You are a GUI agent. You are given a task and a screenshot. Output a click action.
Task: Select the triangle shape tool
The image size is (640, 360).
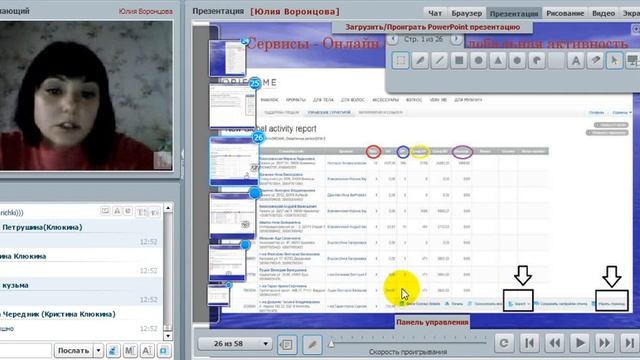[x=498, y=60]
